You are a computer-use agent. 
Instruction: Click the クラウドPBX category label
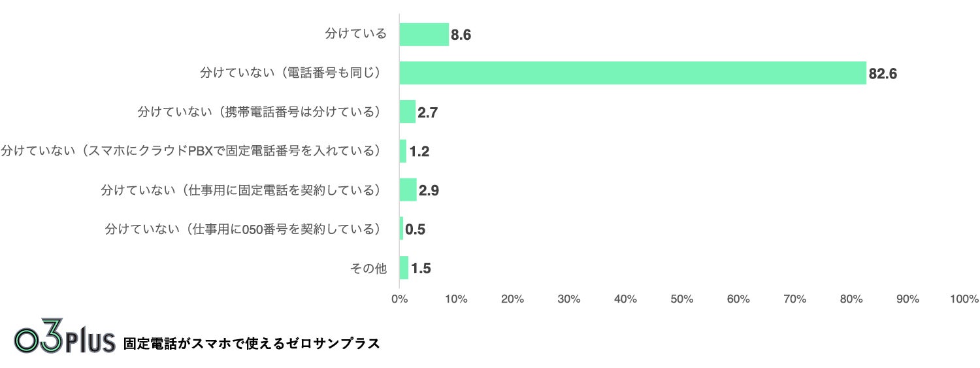191,151
